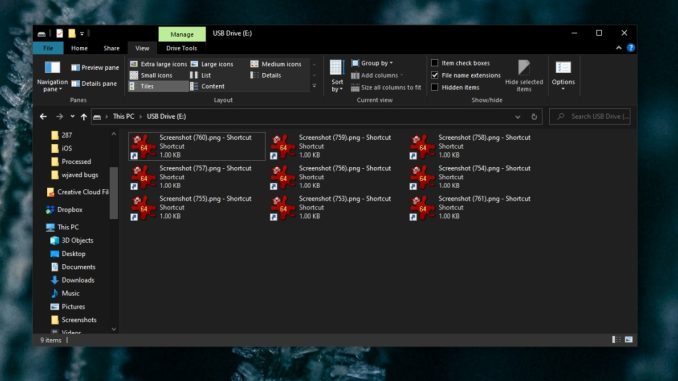Go back to previous folder

coord(43,116)
